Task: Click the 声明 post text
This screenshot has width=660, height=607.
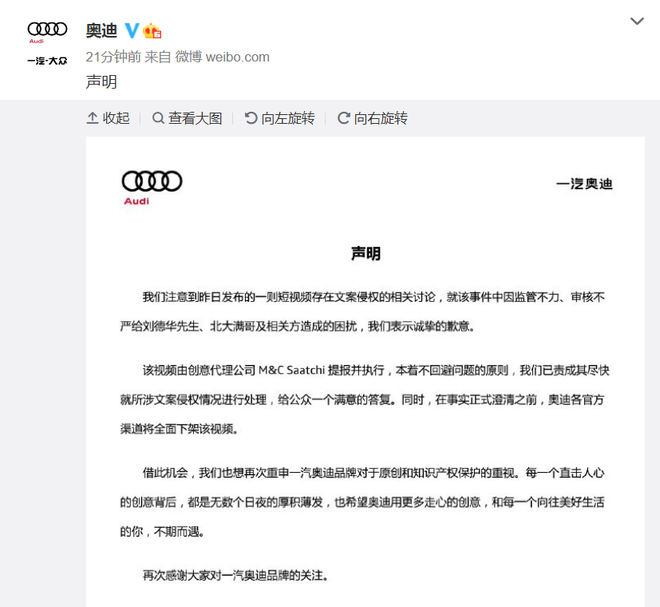Action: pyautogui.click(x=101, y=82)
